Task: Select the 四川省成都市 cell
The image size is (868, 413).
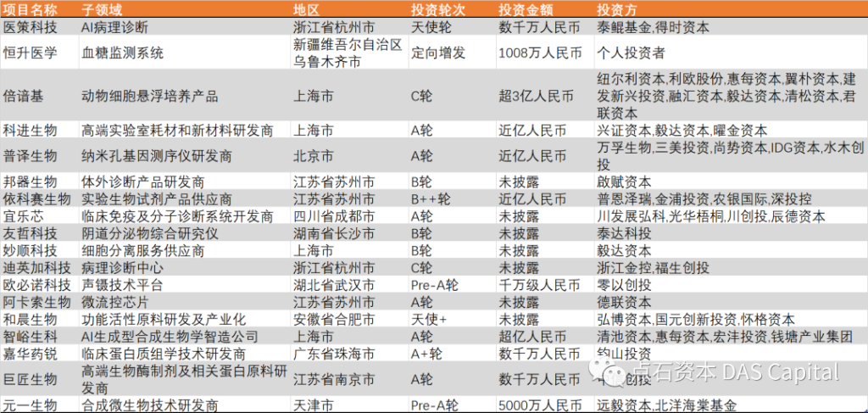Action: [350, 215]
